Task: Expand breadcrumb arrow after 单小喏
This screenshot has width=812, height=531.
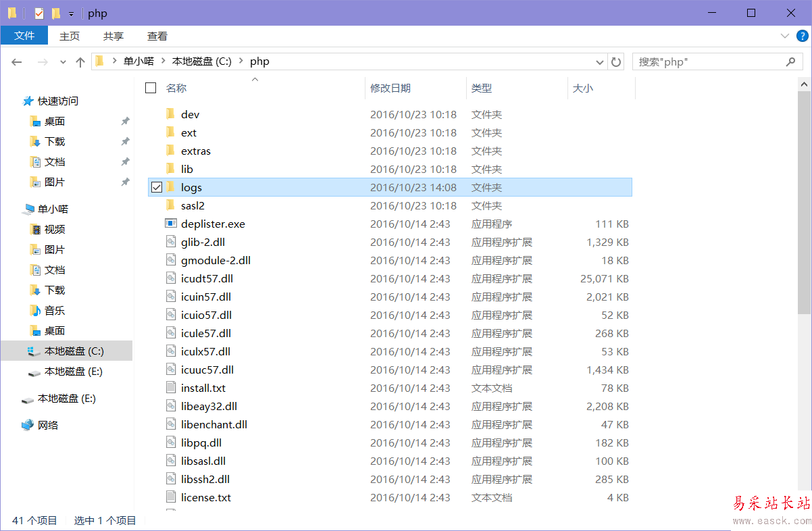Action: pyautogui.click(x=163, y=61)
